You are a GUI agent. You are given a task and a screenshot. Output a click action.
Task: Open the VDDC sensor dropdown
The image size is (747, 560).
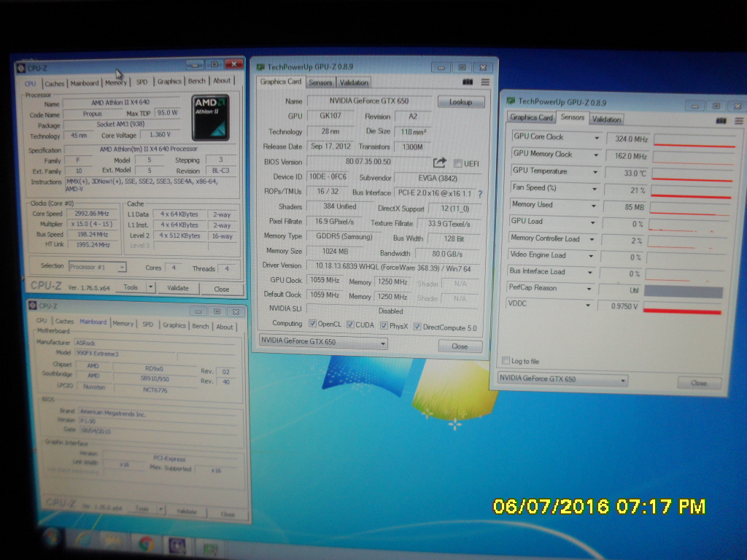[x=588, y=306]
